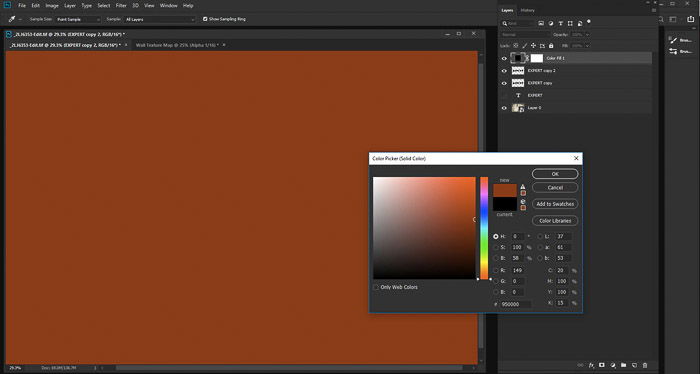Viewport: 700px width, 374px height.
Task: Click the lock all padlock icon
Action: [x=551, y=46]
